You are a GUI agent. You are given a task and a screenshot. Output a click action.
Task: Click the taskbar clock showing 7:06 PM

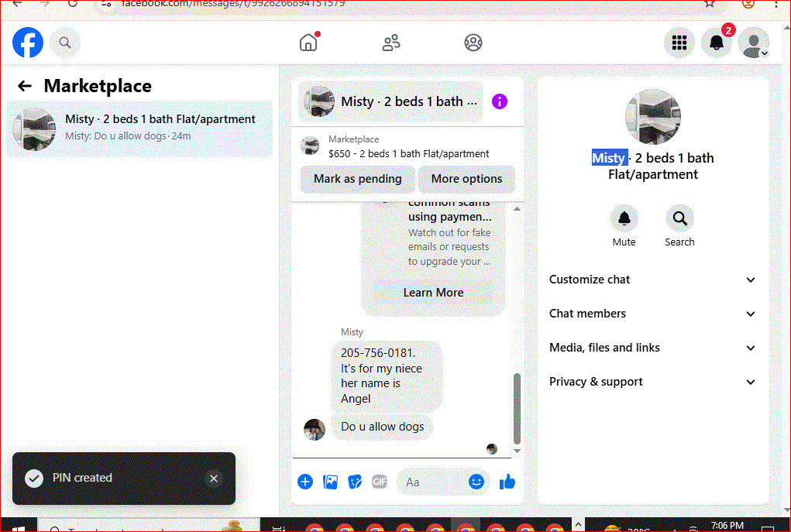727,526
